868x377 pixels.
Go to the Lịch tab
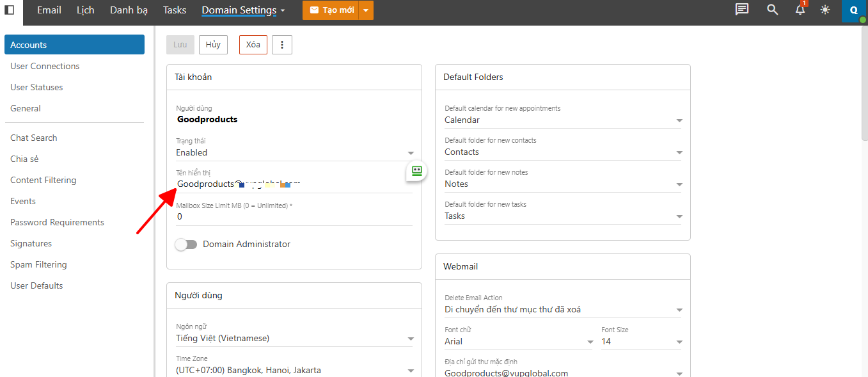click(x=85, y=10)
